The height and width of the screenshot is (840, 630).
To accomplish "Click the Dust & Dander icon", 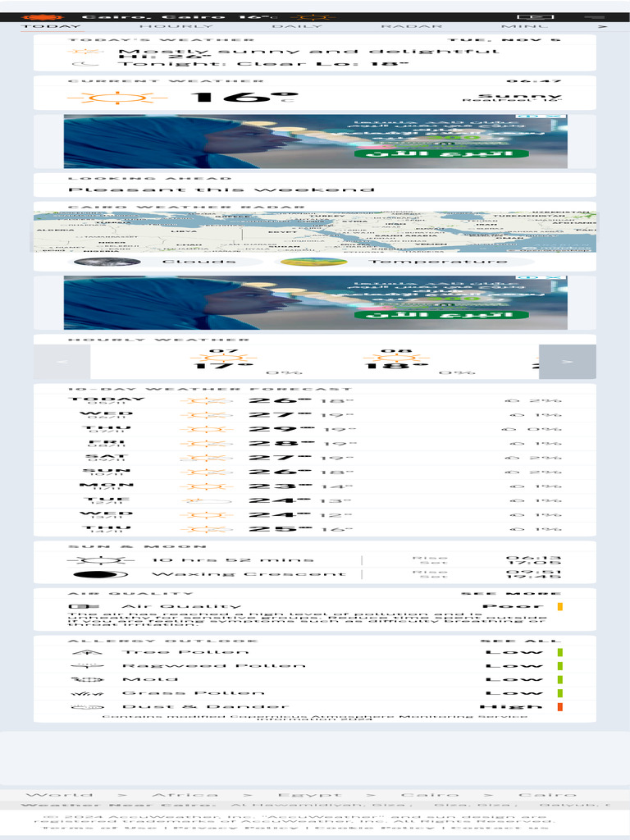I will click(87, 707).
